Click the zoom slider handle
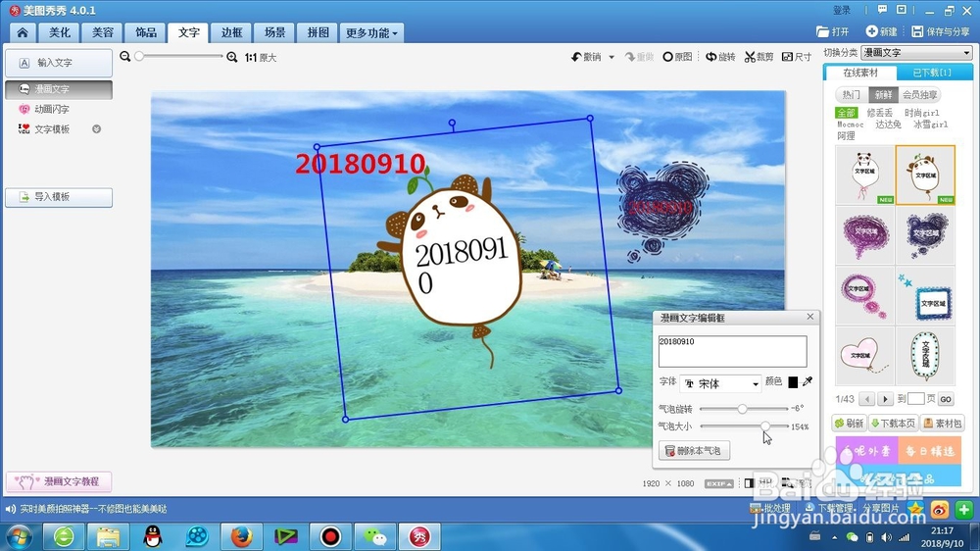The image size is (980, 551). [139, 56]
